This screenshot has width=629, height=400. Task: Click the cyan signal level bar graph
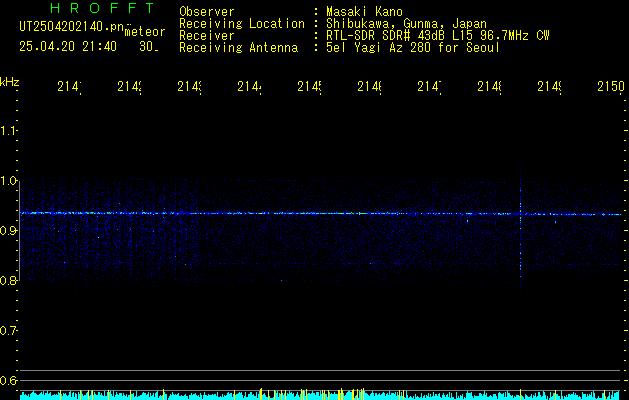pos(320,394)
